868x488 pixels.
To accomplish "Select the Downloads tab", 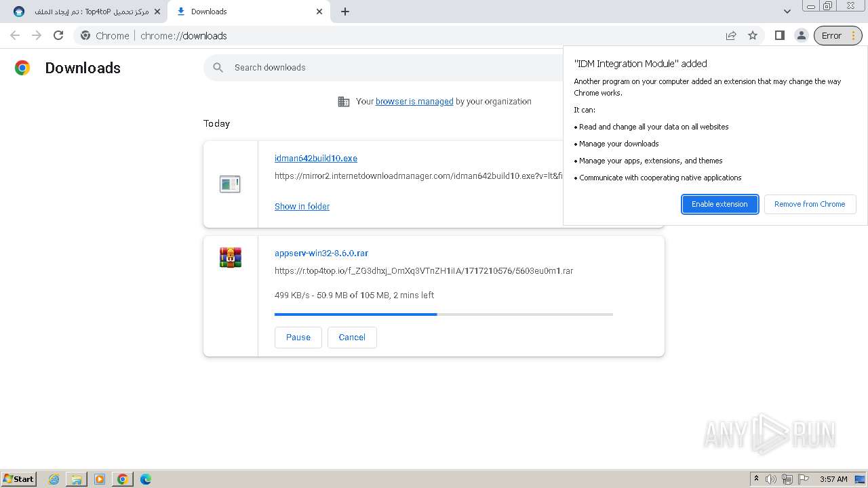I will click(x=248, y=12).
